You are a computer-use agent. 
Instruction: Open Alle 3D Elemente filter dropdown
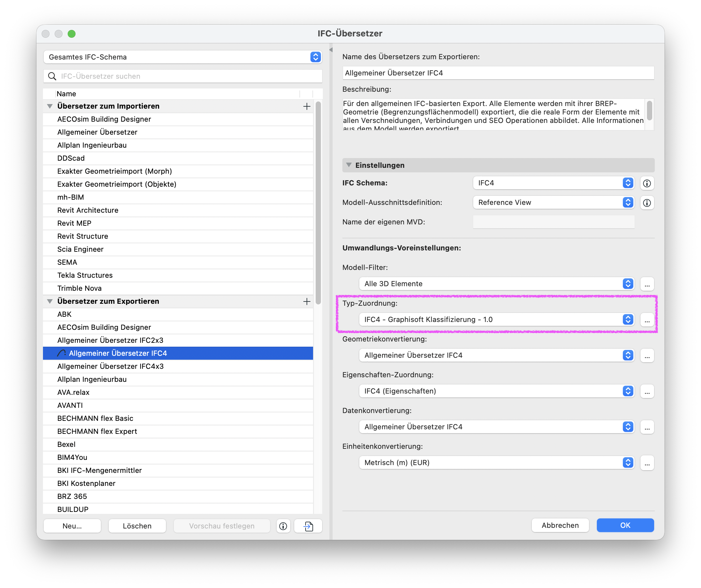coord(496,284)
